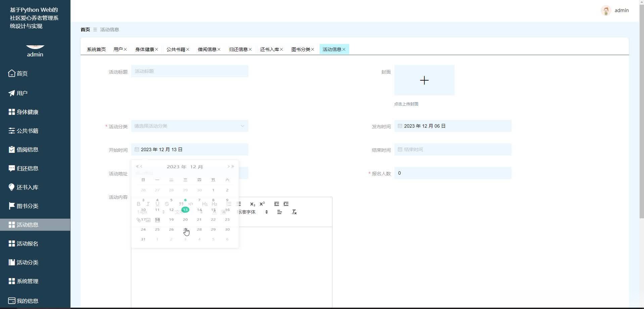The image size is (644, 309).
Task: Click the 首页 breadcrumb link
Action: point(85,30)
